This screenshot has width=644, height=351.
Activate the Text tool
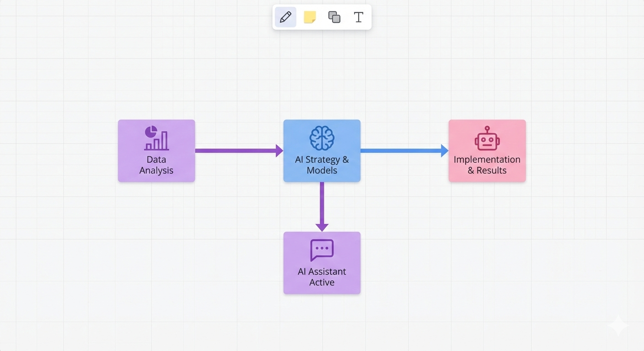pyautogui.click(x=359, y=17)
